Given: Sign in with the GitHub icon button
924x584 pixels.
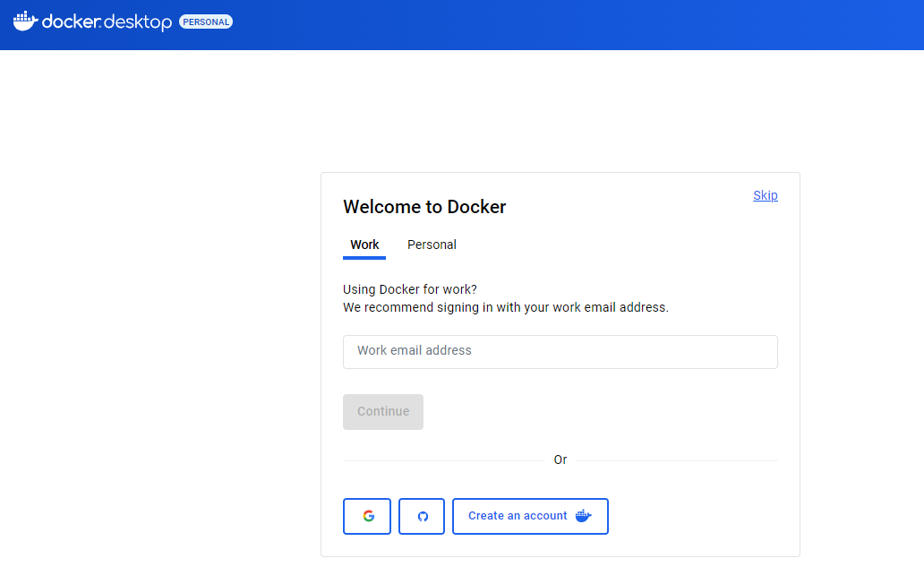Looking at the screenshot, I should (x=422, y=516).
